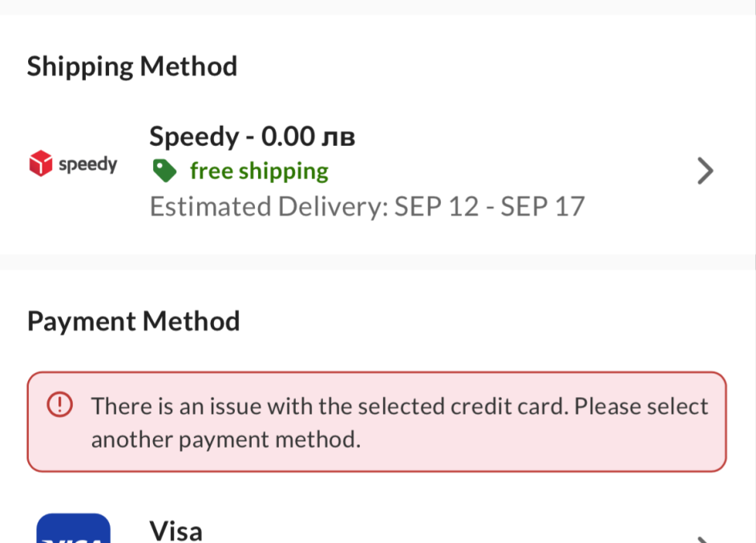Click the "SEP 12 - SEP 17" delivery dates

point(490,207)
